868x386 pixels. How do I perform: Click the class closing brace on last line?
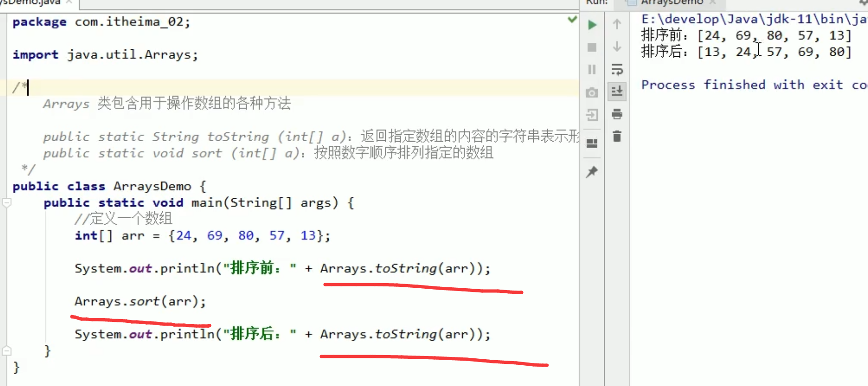(16, 367)
